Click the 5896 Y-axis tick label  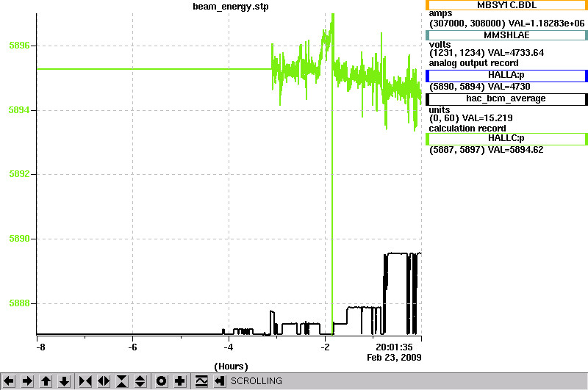click(x=19, y=46)
